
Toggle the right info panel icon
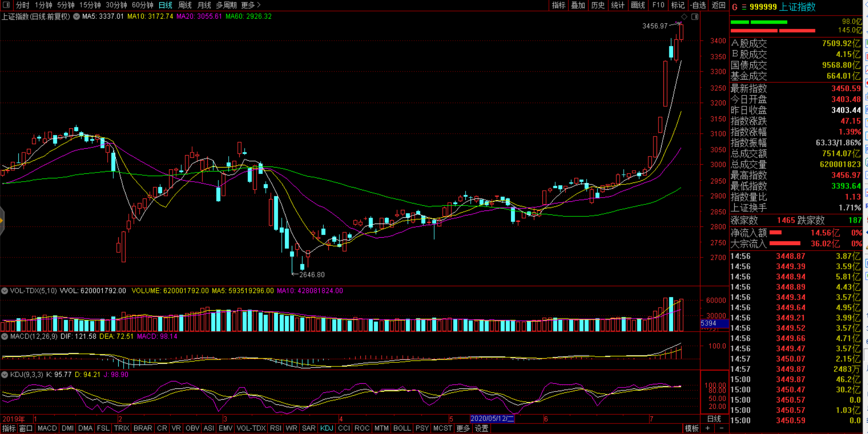pos(694,17)
